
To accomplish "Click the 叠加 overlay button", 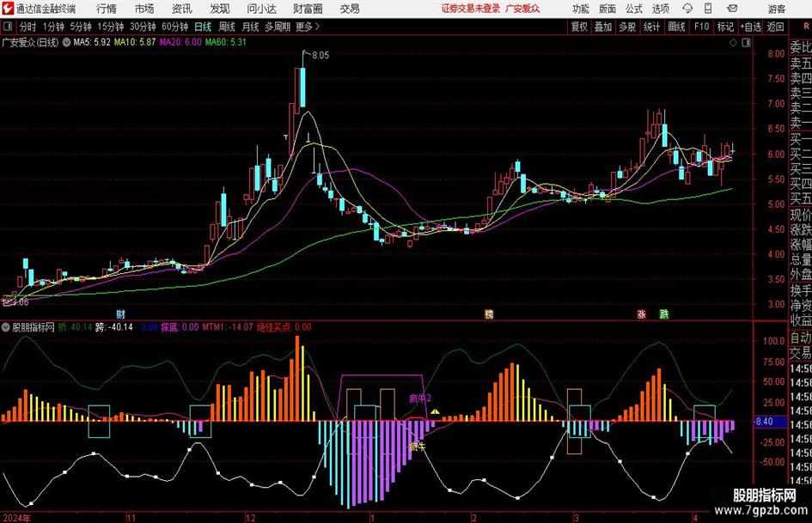I will point(603,27).
